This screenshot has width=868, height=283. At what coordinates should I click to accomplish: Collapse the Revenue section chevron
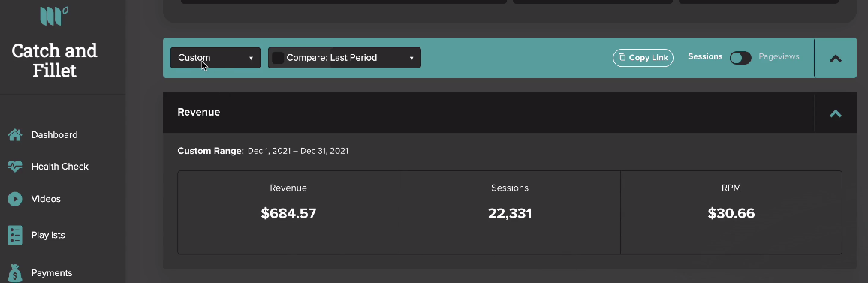click(x=836, y=113)
